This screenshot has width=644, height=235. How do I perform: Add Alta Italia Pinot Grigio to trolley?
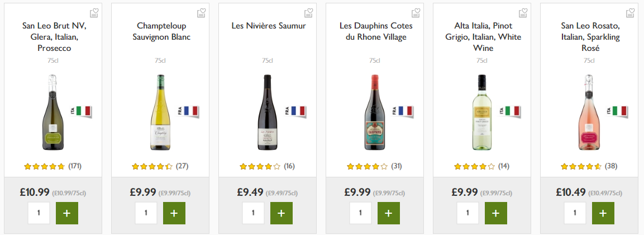(x=495, y=213)
